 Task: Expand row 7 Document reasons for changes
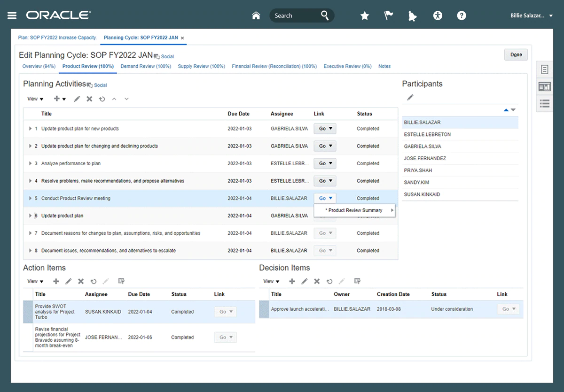(x=30, y=233)
